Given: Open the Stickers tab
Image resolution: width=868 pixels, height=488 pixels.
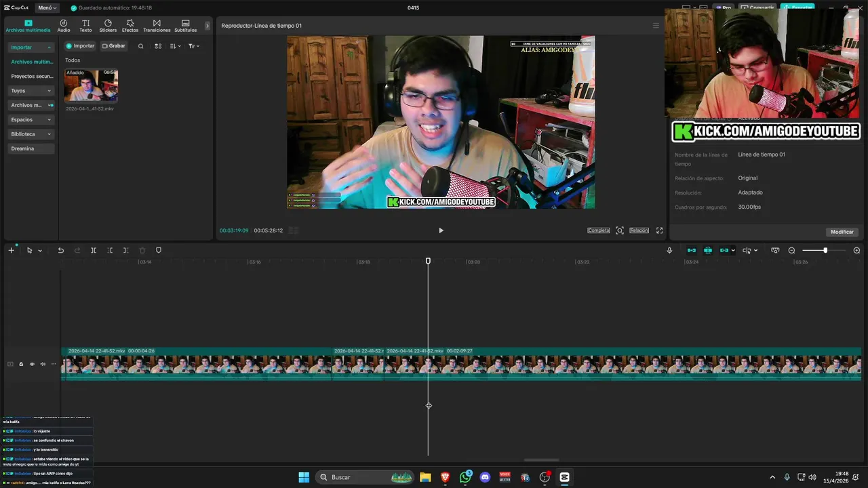Looking at the screenshot, I should (108, 26).
